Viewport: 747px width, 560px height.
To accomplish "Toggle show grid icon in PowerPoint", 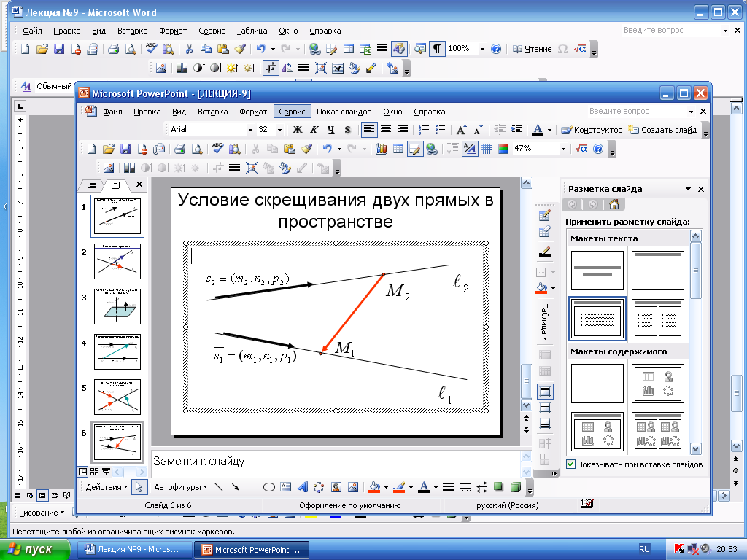I will coord(487,149).
